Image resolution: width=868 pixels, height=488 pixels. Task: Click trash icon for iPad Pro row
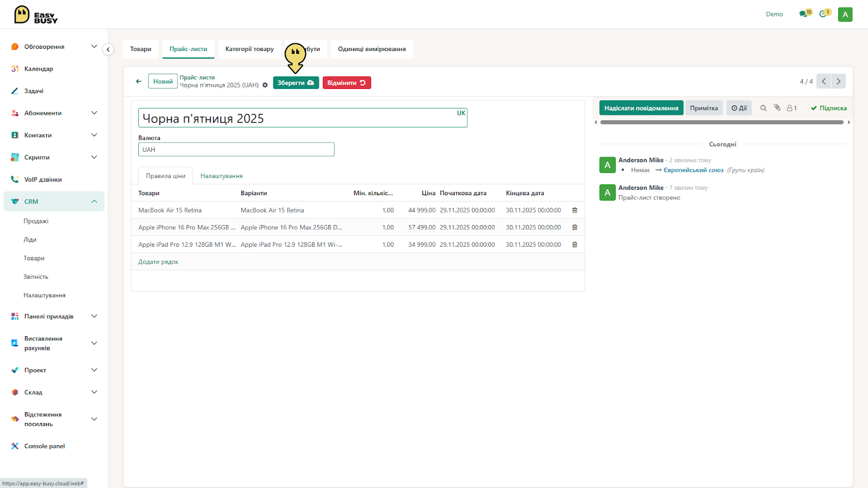tap(575, 245)
